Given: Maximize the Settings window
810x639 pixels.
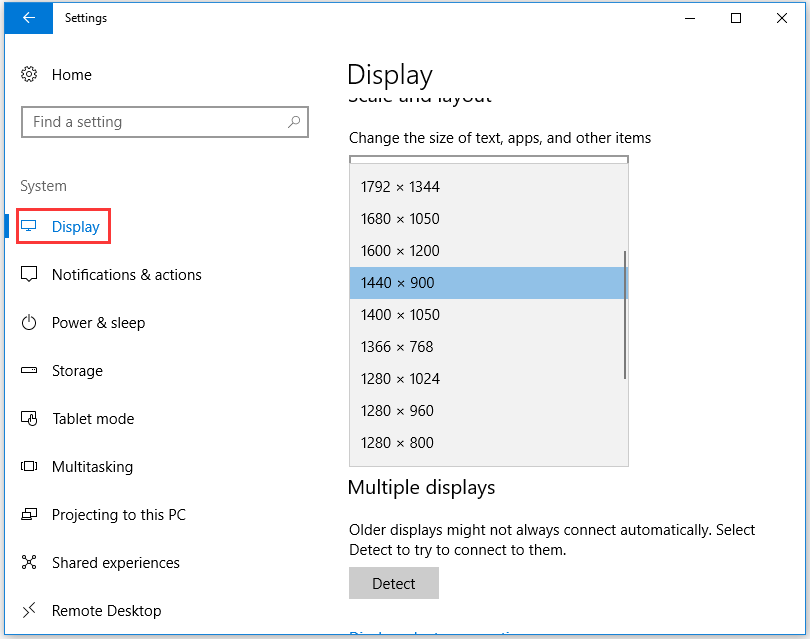Looking at the screenshot, I should 736,18.
